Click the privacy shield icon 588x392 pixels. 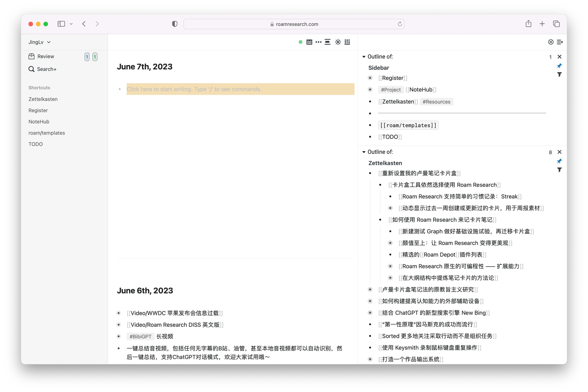(175, 24)
